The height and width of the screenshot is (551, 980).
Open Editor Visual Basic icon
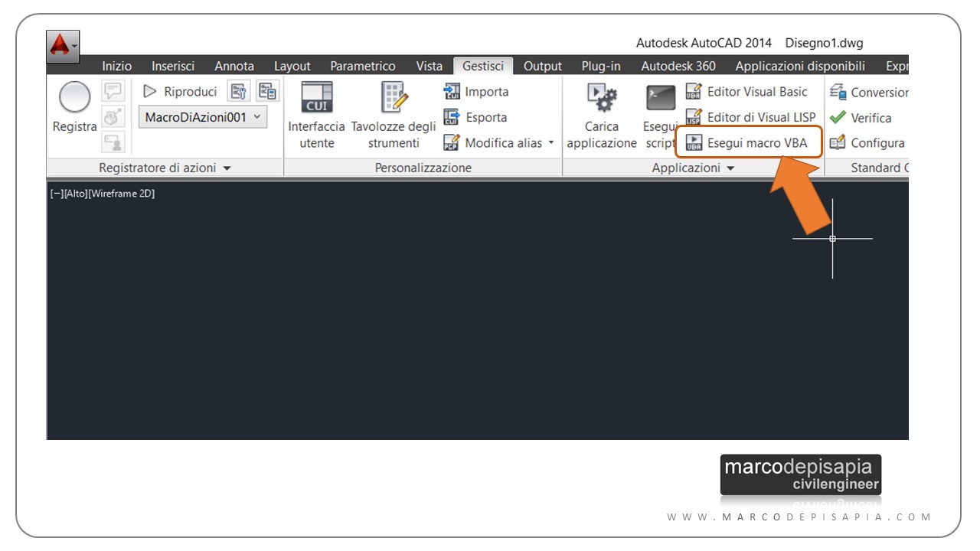pyautogui.click(x=694, y=92)
